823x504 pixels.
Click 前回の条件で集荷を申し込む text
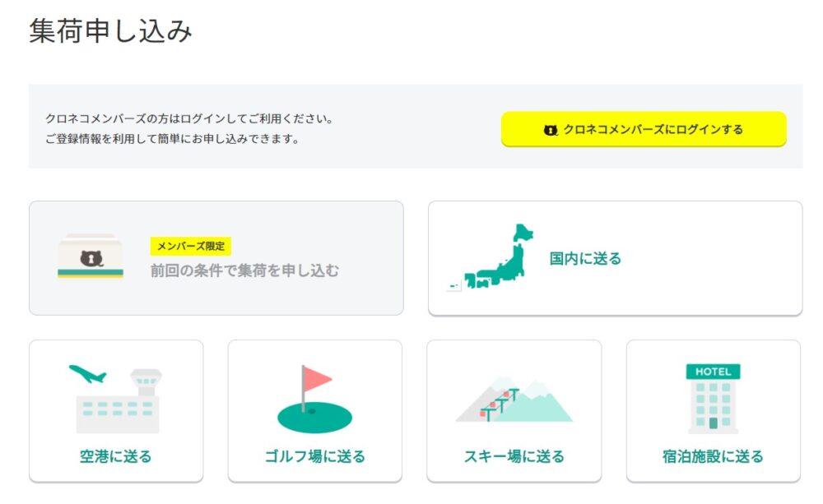(244, 270)
